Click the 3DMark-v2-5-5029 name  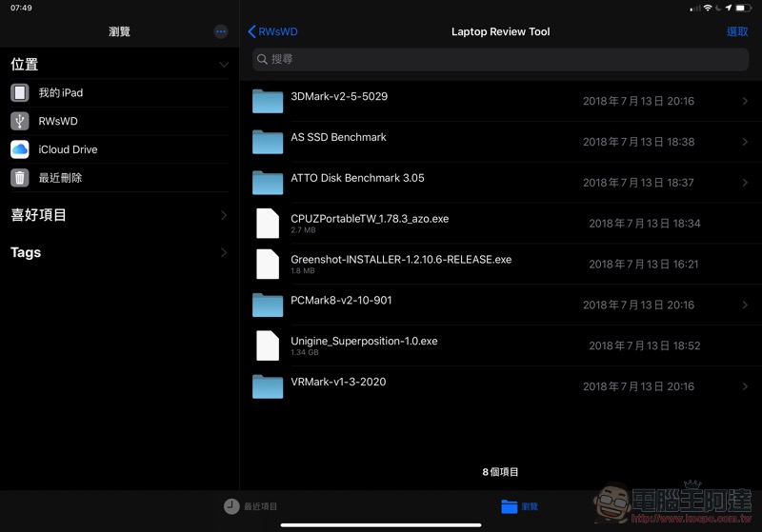click(339, 96)
